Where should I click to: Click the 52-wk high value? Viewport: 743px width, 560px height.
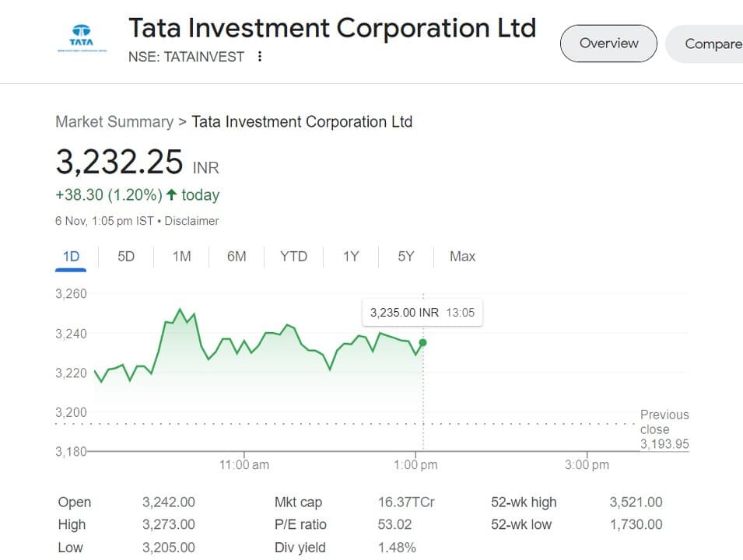pos(636,502)
